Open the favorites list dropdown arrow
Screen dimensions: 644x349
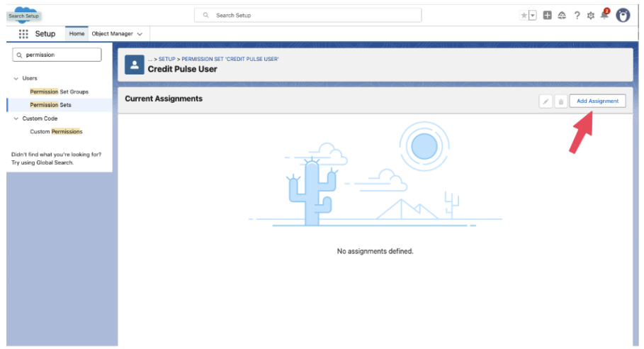click(533, 16)
